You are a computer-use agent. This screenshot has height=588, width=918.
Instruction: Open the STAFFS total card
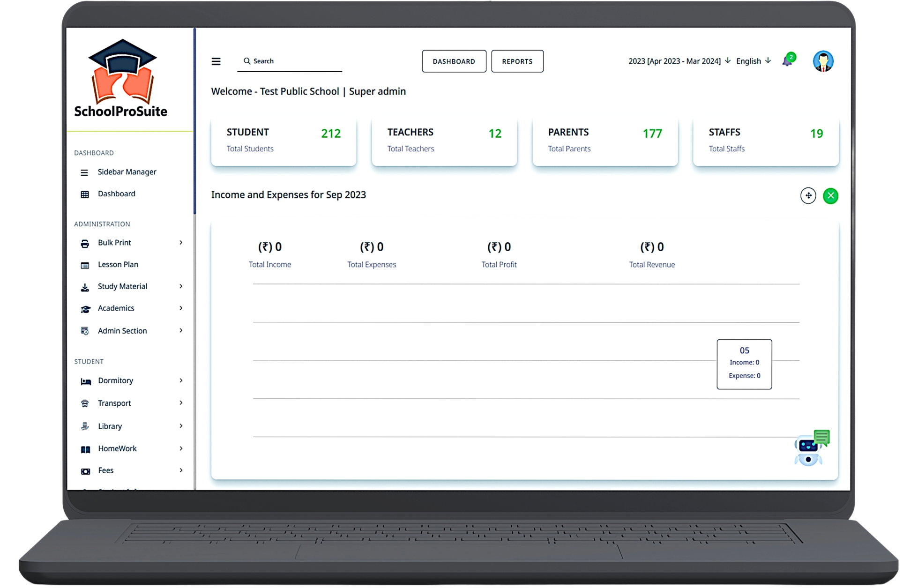766,141
